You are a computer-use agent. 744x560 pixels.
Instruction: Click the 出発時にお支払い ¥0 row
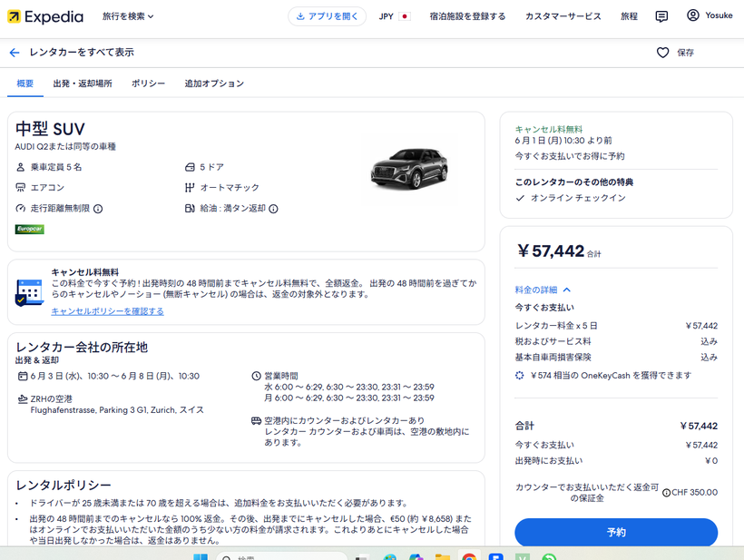click(616, 461)
